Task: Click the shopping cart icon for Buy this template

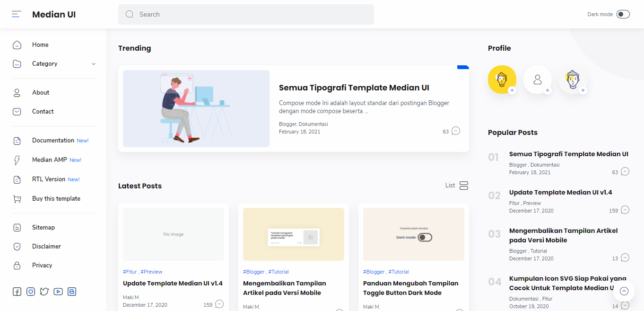Action: [17, 199]
